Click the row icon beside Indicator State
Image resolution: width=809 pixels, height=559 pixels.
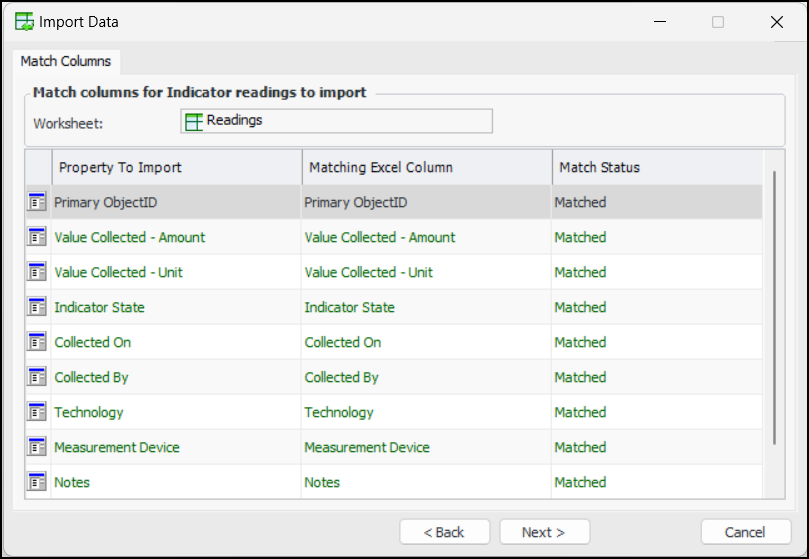(x=37, y=307)
